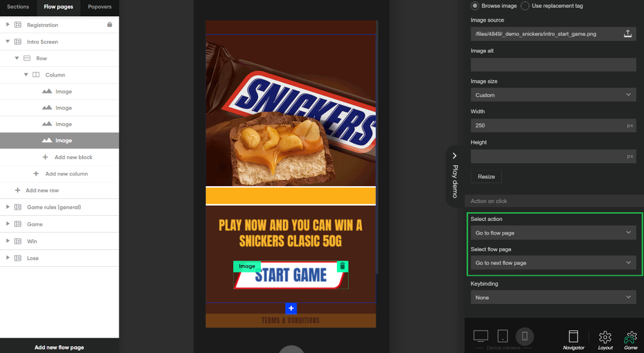
Task: Select Use replacement tag radio option
Action: tap(525, 6)
